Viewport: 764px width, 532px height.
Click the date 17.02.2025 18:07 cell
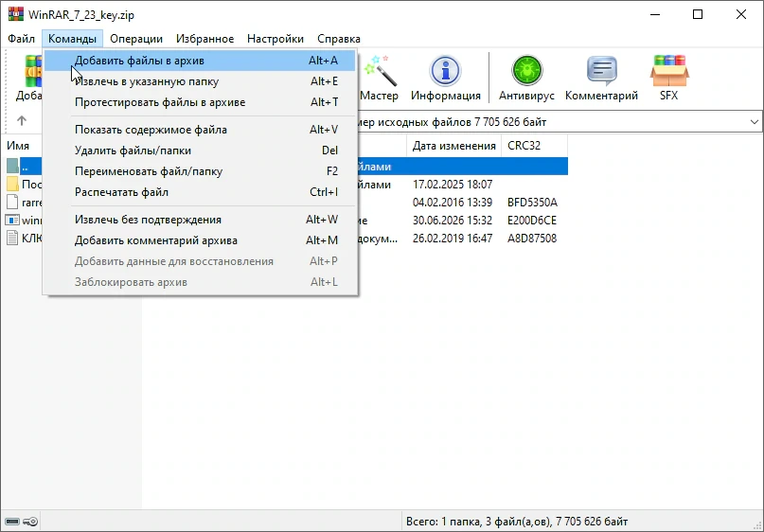point(453,185)
